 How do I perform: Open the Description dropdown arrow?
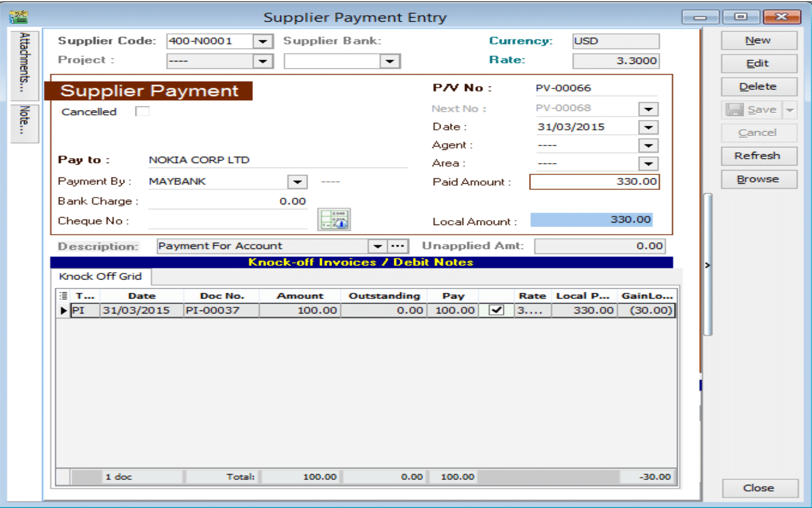tap(378, 246)
